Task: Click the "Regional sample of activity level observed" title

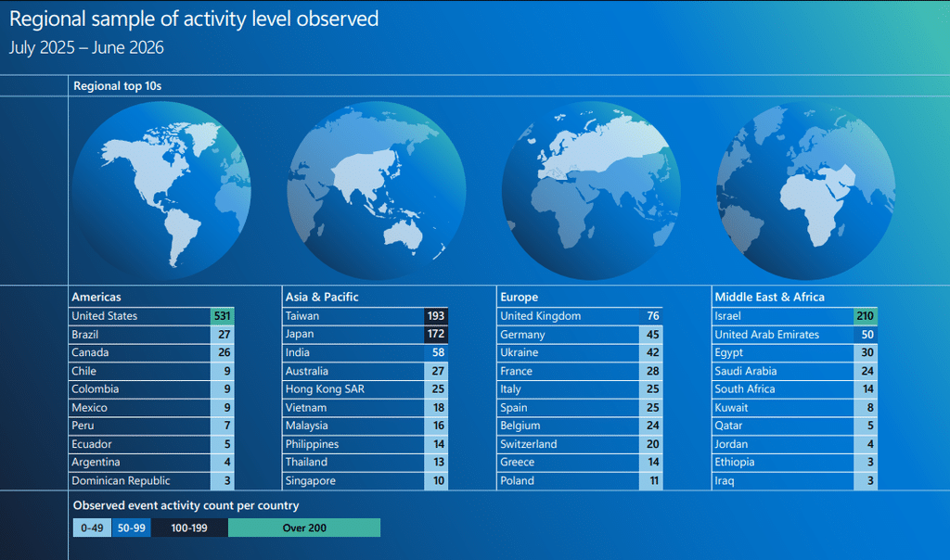Action: [194, 19]
